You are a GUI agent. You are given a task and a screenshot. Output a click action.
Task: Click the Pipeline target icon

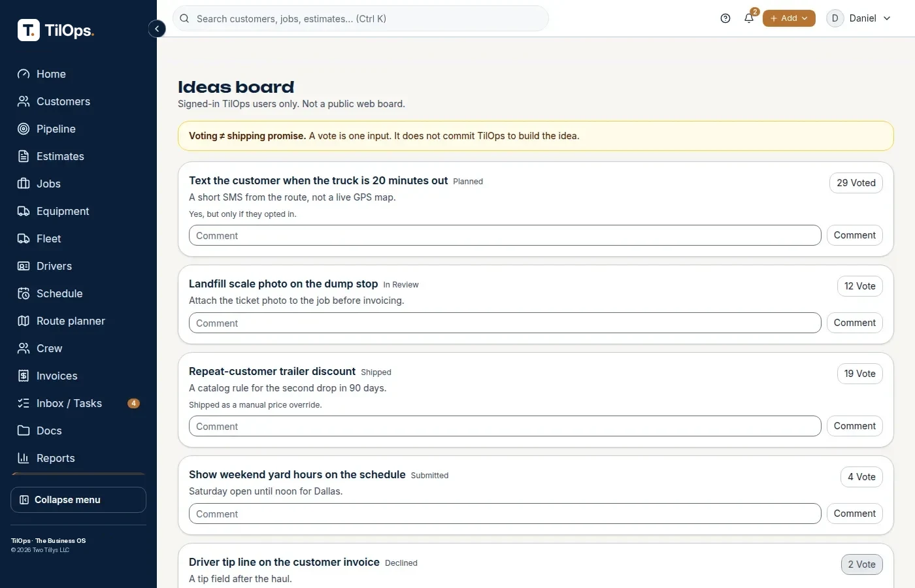24,129
